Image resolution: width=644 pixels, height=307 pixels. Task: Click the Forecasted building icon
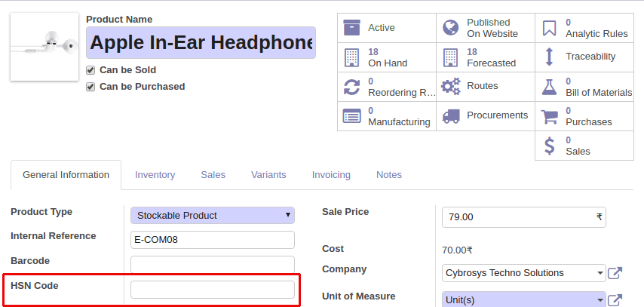pyautogui.click(x=450, y=57)
